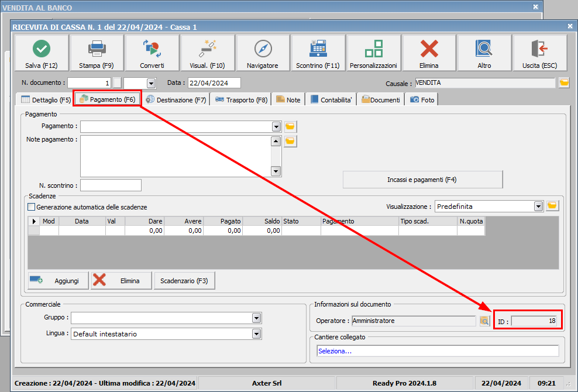Show the Foto tab

[x=422, y=99]
